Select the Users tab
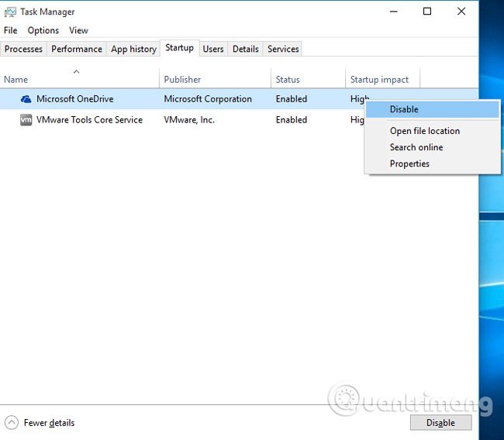The height and width of the screenshot is (440, 504). pyautogui.click(x=213, y=49)
